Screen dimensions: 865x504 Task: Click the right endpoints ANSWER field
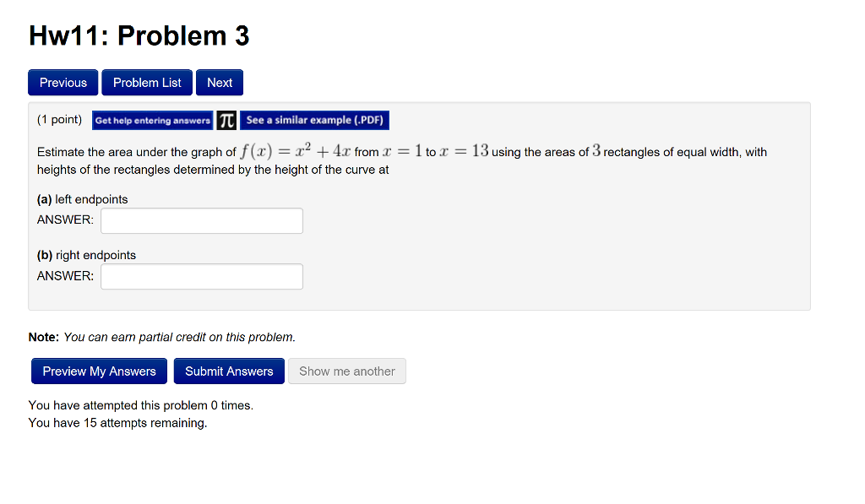[201, 276]
